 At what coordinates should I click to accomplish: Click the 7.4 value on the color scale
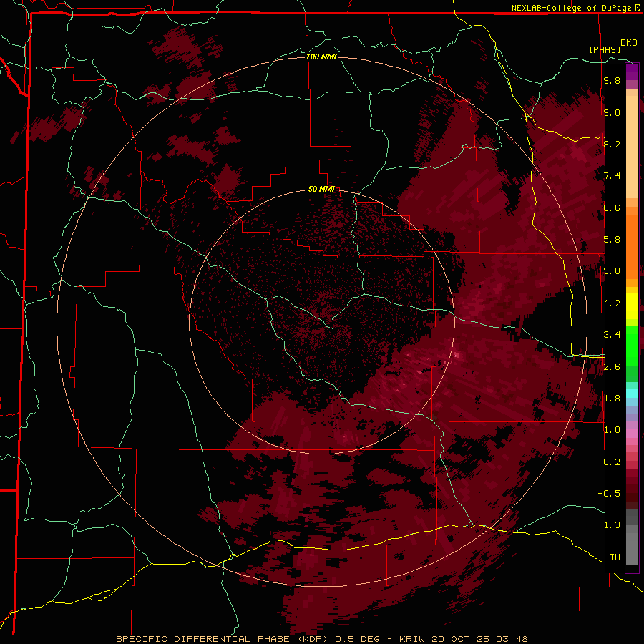click(612, 176)
